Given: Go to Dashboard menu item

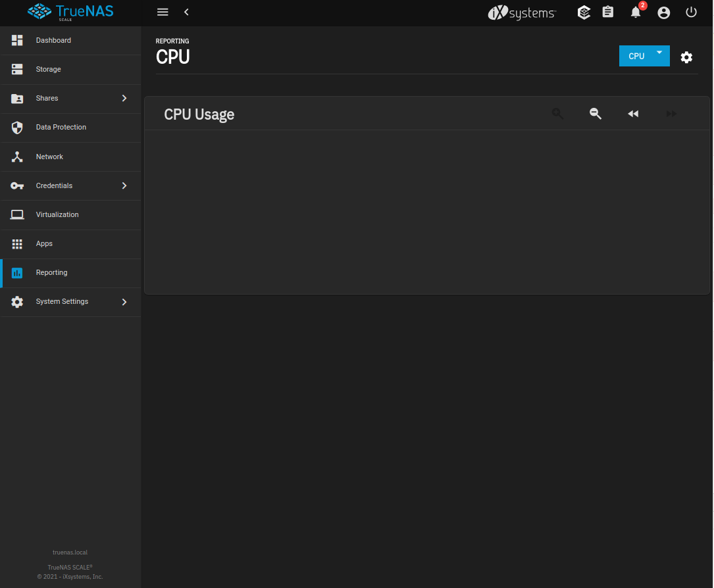Looking at the screenshot, I should click(x=70, y=41).
